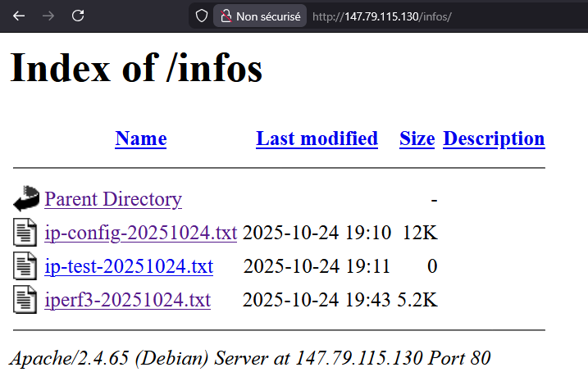Click the Apache server footer text
This screenshot has height=381, width=588.
249,358
